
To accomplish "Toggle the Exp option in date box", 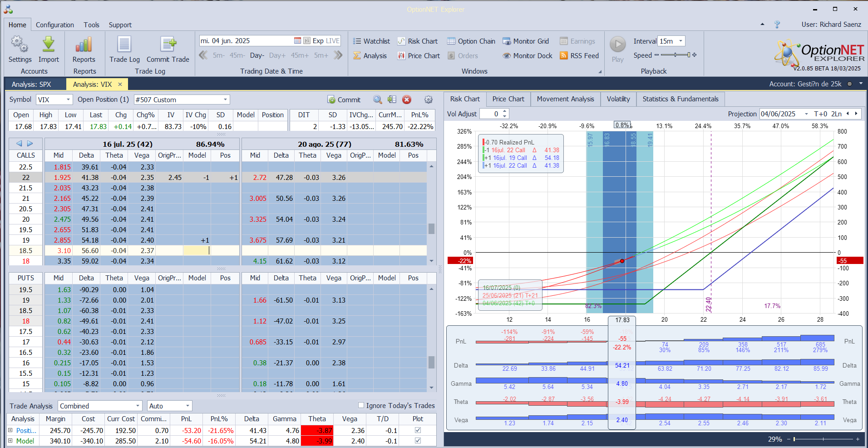I will tap(318, 40).
